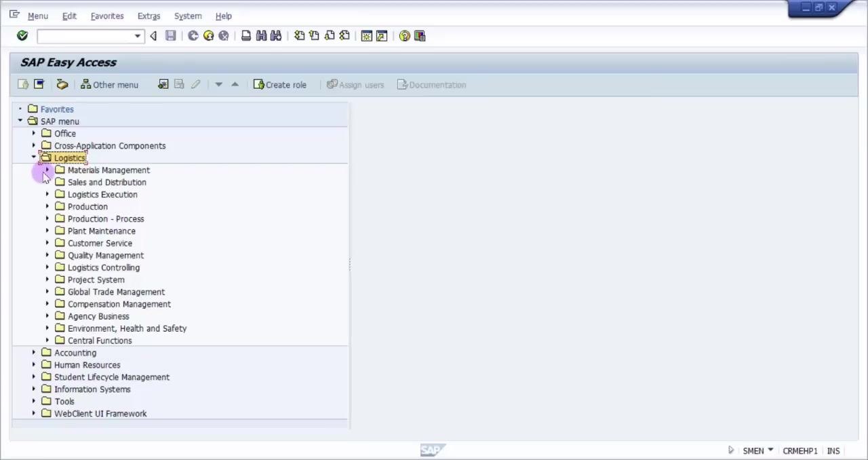Expand the Tools folder arrow

coord(34,401)
